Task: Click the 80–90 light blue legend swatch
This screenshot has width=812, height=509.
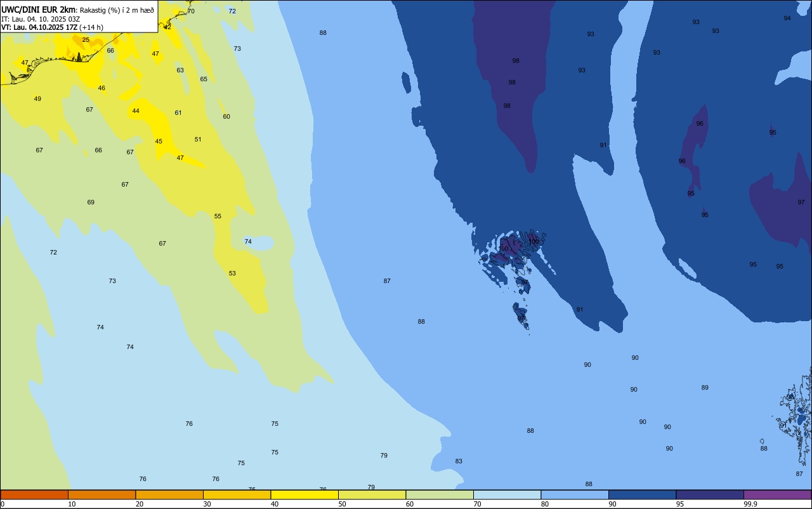Action: pos(575,494)
